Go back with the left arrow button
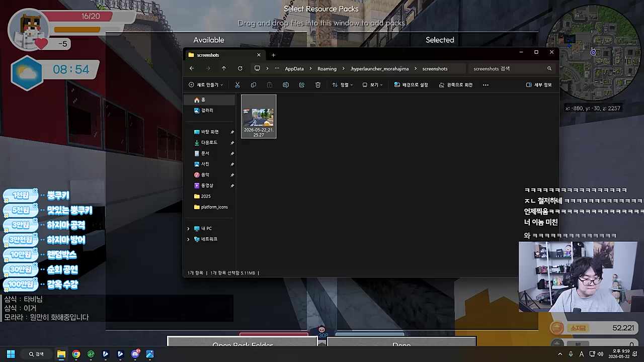 coord(192,68)
